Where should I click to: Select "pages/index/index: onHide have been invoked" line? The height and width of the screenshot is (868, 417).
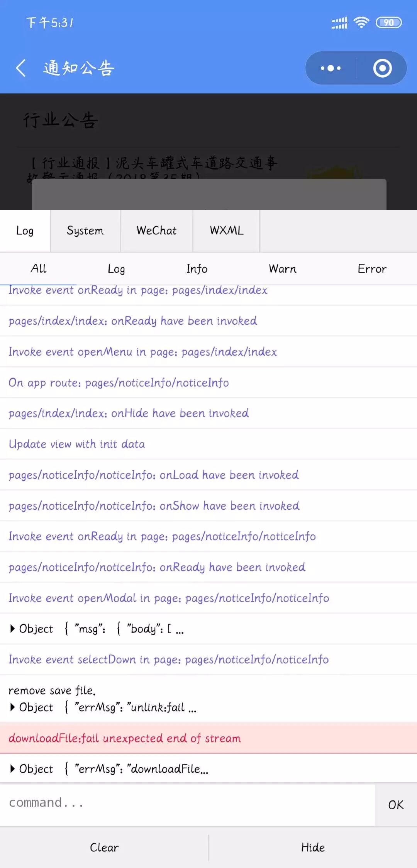[208, 413]
